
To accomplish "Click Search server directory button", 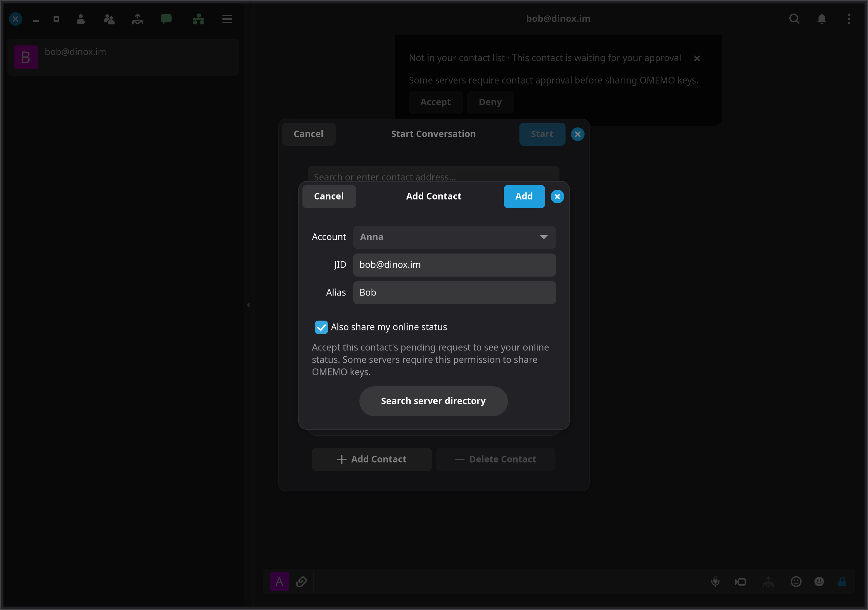I will pyautogui.click(x=433, y=401).
